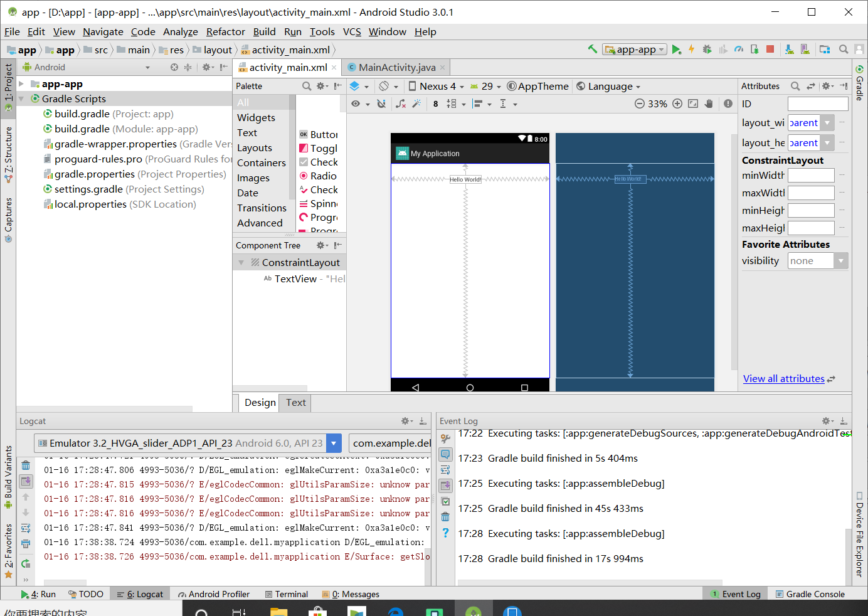
Task: Toggle Event Log scroll to end icon
Action: tap(445, 486)
